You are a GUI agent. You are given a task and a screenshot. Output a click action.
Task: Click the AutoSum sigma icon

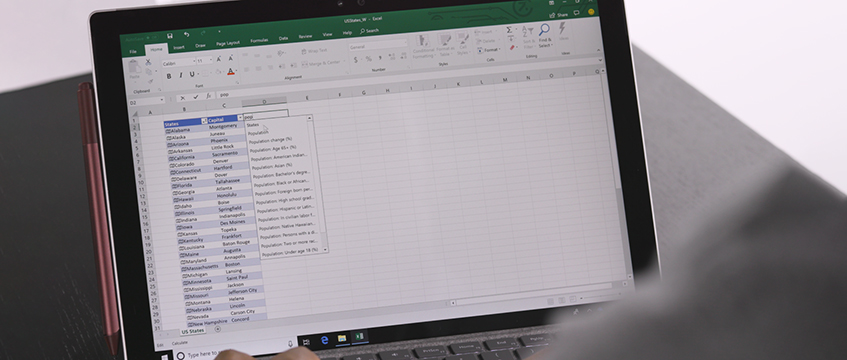pyautogui.click(x=509, y=30)
